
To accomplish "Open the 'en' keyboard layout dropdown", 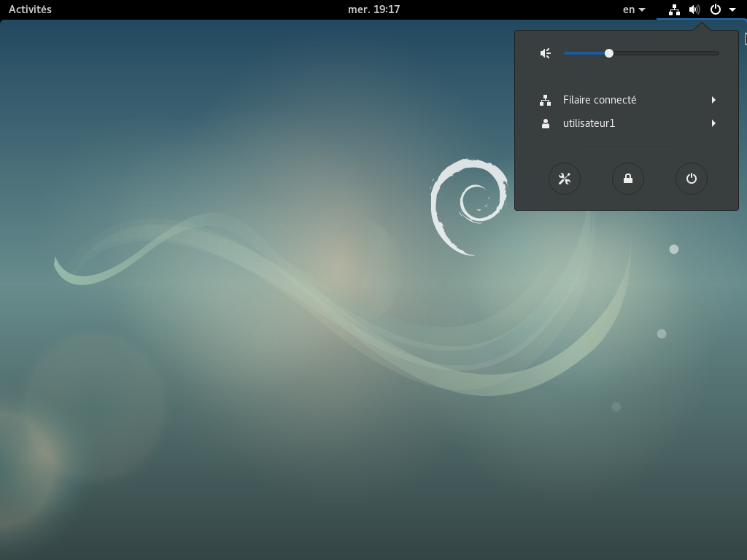I will point(633,9).
